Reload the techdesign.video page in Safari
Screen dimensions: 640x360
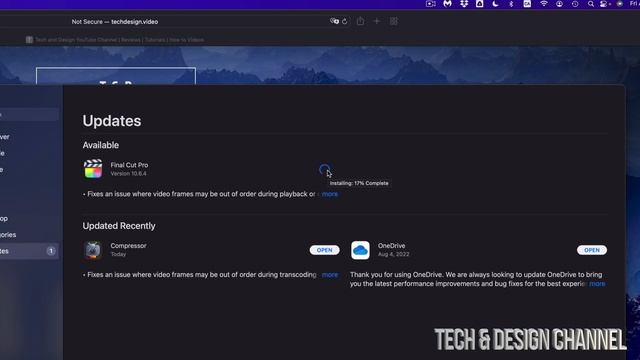click(x=344, y=21)
